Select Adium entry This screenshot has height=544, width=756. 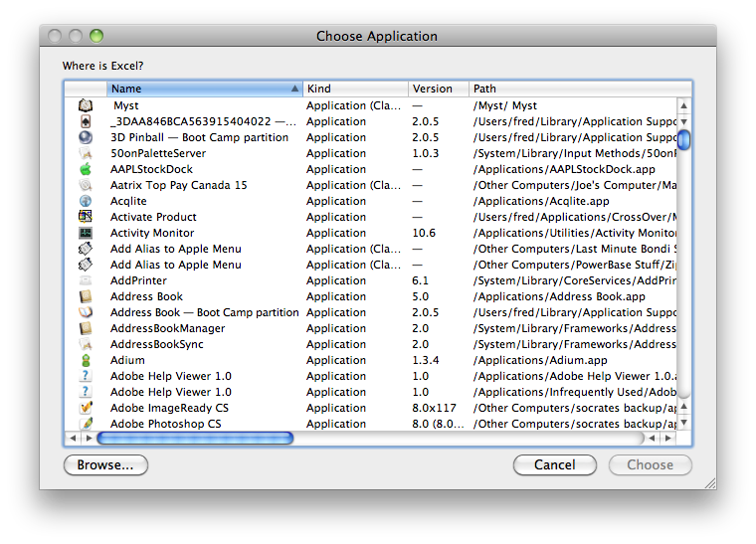127,360
